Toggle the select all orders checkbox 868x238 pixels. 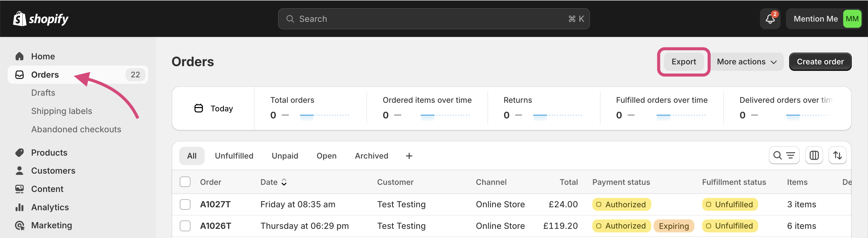click(185, 182)
